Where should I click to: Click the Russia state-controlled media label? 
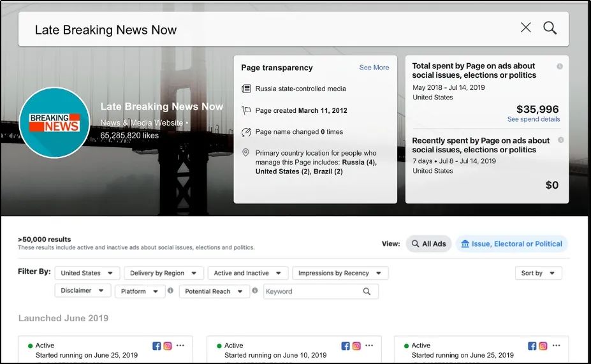tap(300, 89)
